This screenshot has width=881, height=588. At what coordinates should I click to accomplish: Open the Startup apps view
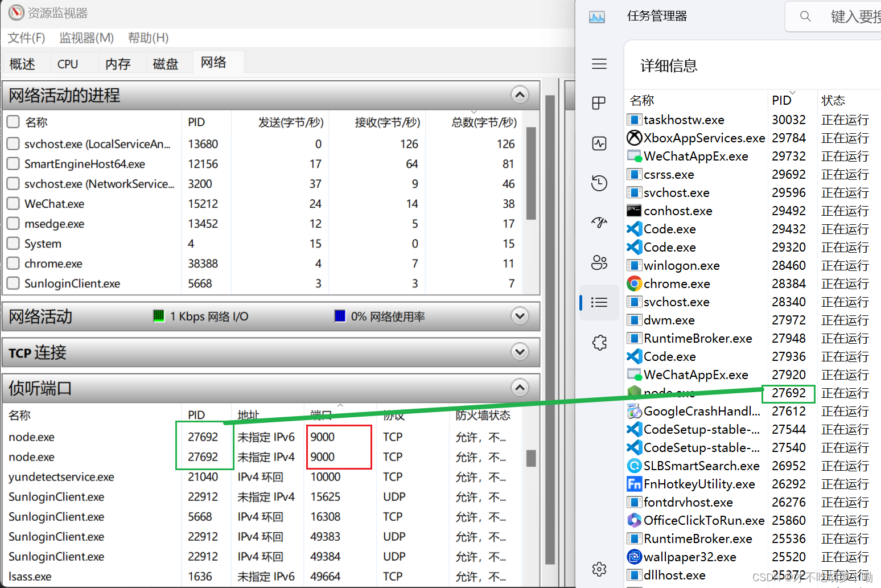[x=599, y=223]
